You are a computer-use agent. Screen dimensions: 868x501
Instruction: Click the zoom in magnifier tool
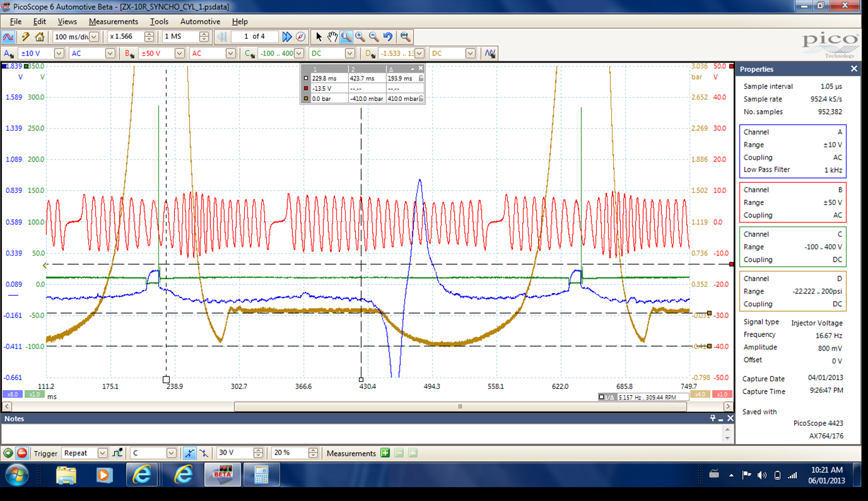point(360,37)
